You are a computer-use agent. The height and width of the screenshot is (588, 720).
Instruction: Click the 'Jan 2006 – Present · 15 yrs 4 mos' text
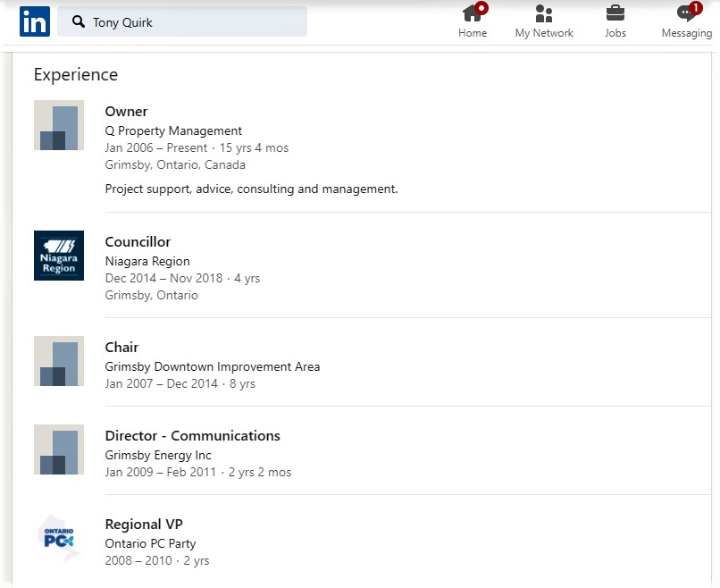point(197,148)
